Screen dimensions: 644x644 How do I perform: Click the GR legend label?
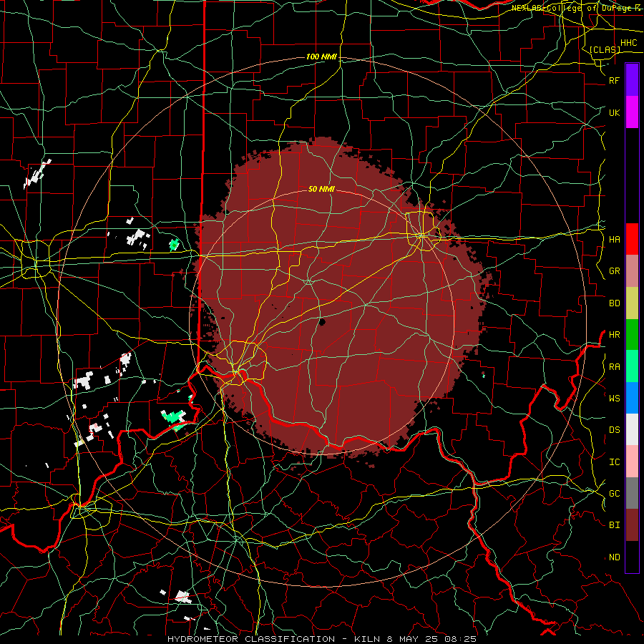click(x=614, y=271)
